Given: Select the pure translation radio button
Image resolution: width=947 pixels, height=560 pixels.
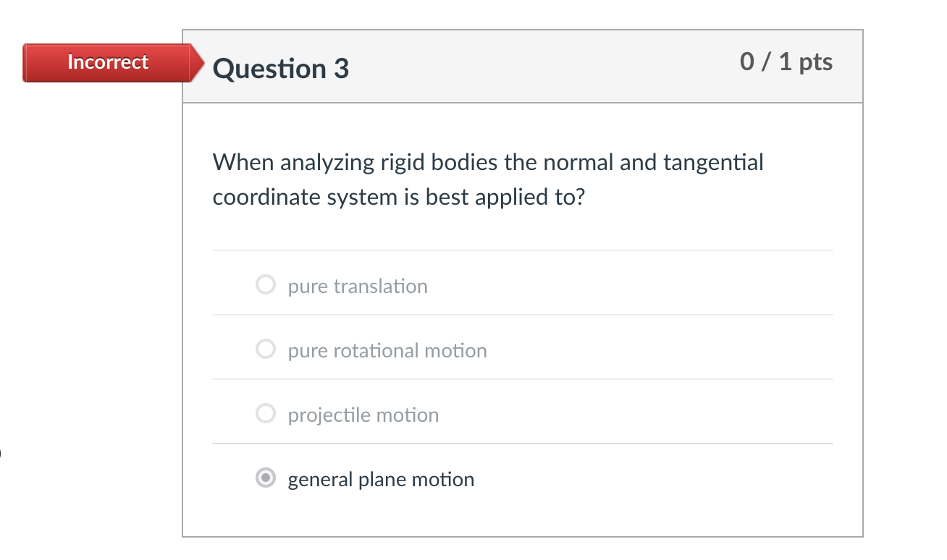Looking at the screenshot, I should (266, 284).
